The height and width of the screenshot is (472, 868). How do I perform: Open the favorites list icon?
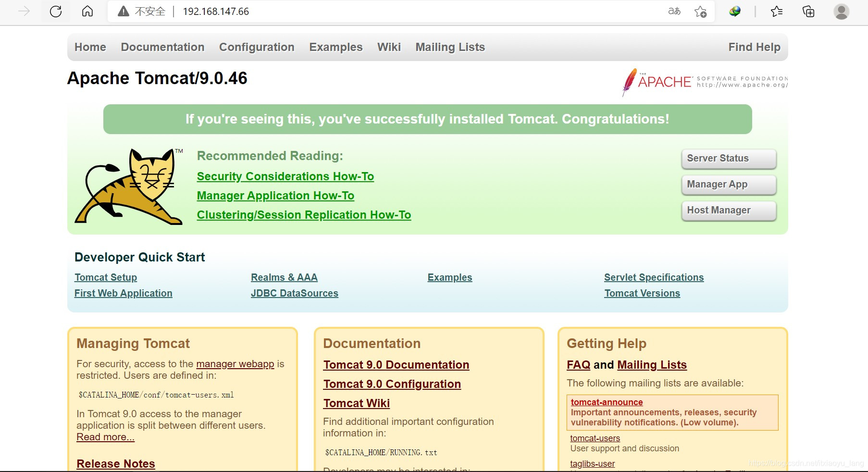(x=777, y=12)
